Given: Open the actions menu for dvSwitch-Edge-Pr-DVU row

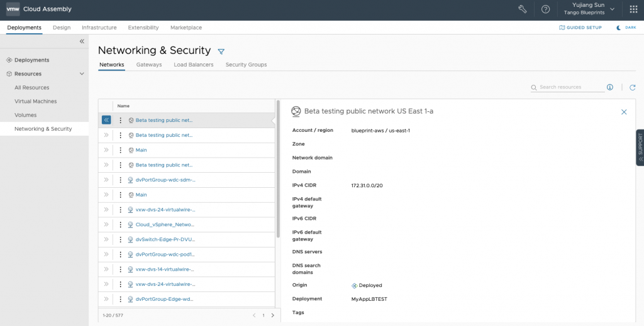Looking at the screenshot, I should [121, 239].
